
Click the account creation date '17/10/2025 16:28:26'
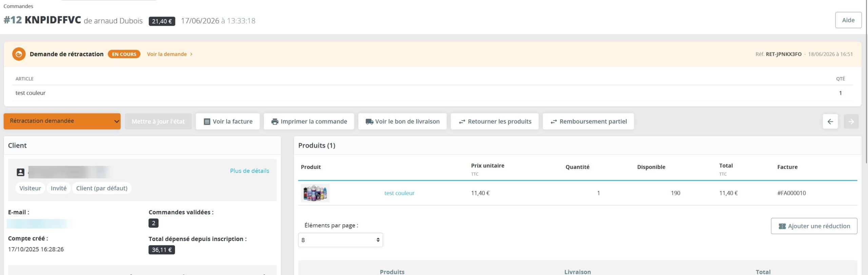36,249
